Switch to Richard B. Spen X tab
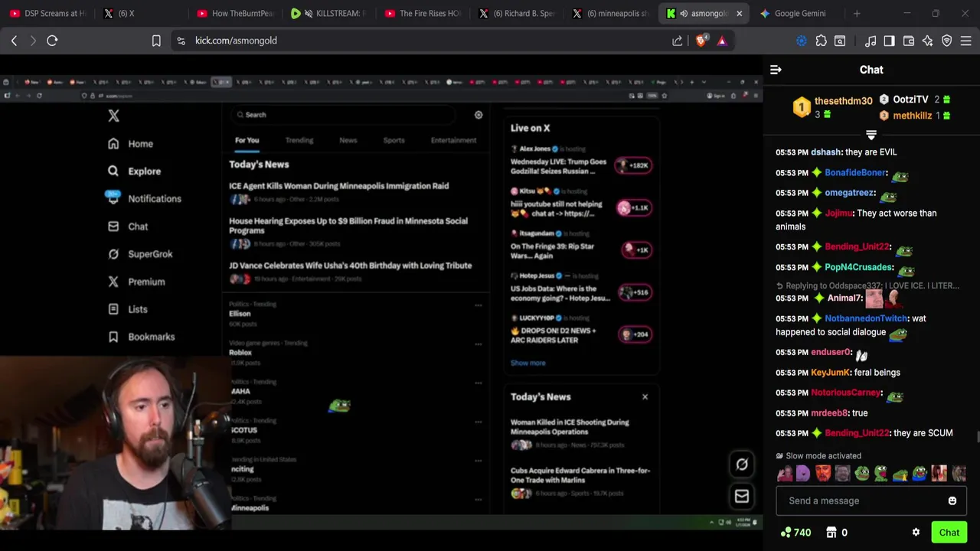The width and height of the screenshot is (980, 551). tap(517, 13)
